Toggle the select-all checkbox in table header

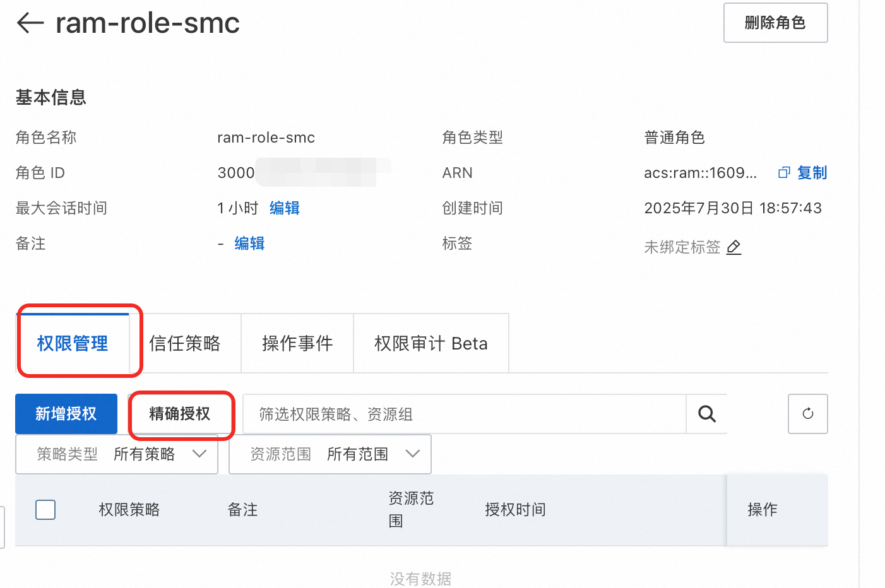(x=45, y=510)
